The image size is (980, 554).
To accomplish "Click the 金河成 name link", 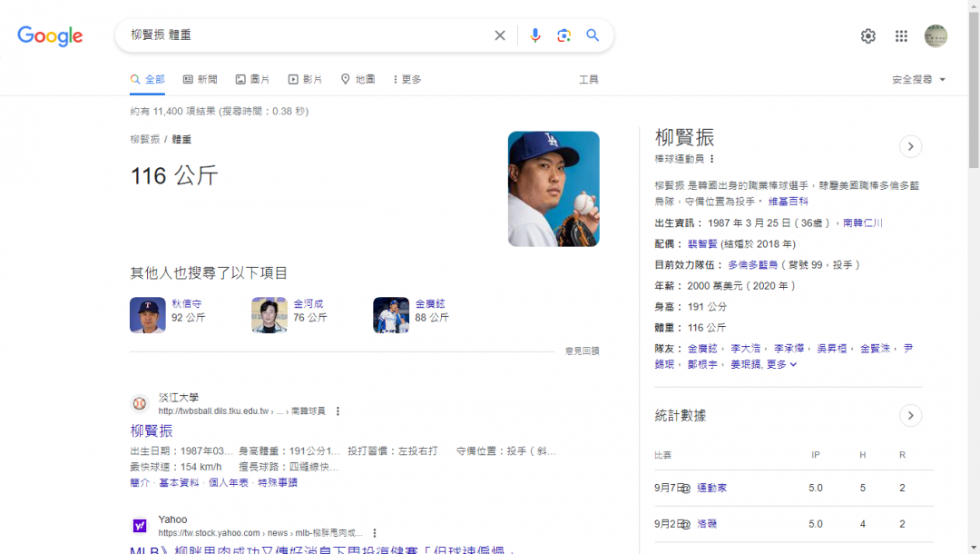I will (309, 304).
